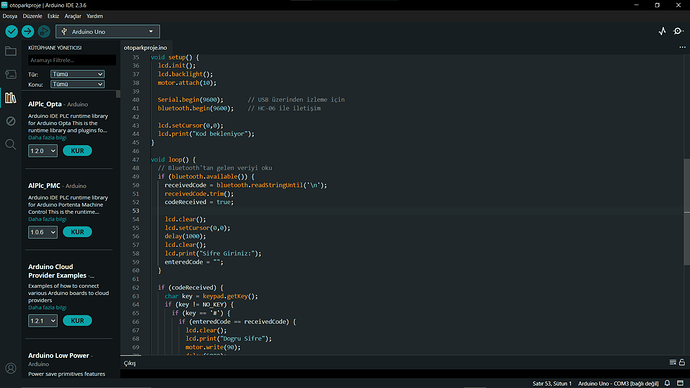The width and height of the screenshot is (690, 388).
Task: Start debugging with the debug icon
Action: tap(44, 31)
